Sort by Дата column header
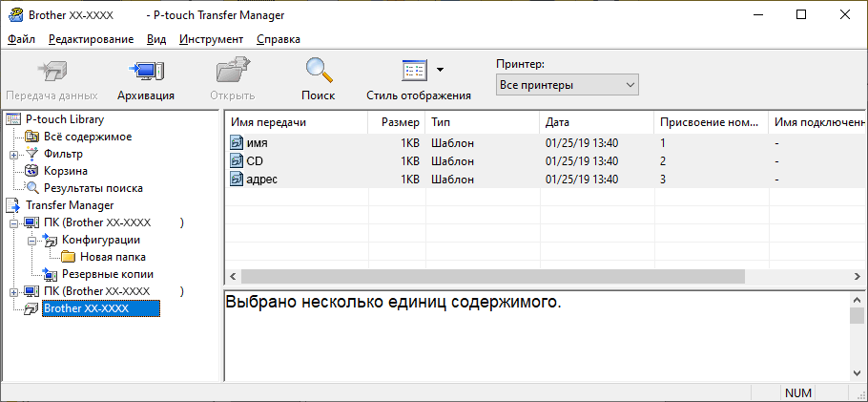 [597, 122]
